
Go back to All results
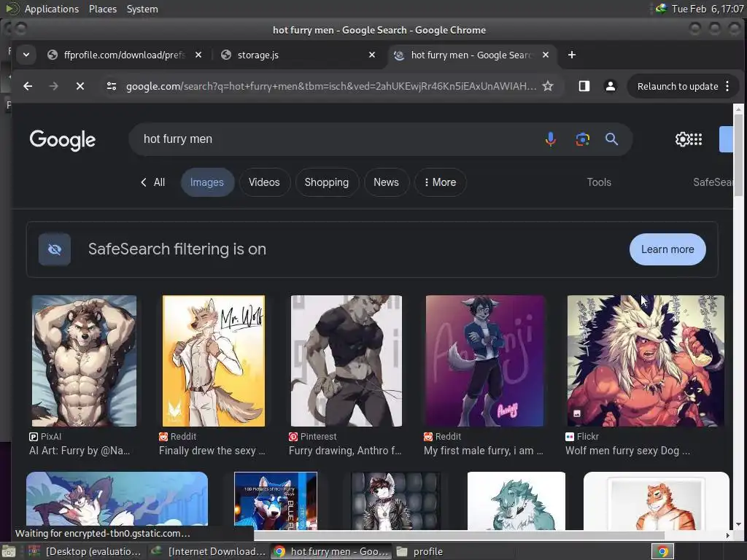coord(153,182)
